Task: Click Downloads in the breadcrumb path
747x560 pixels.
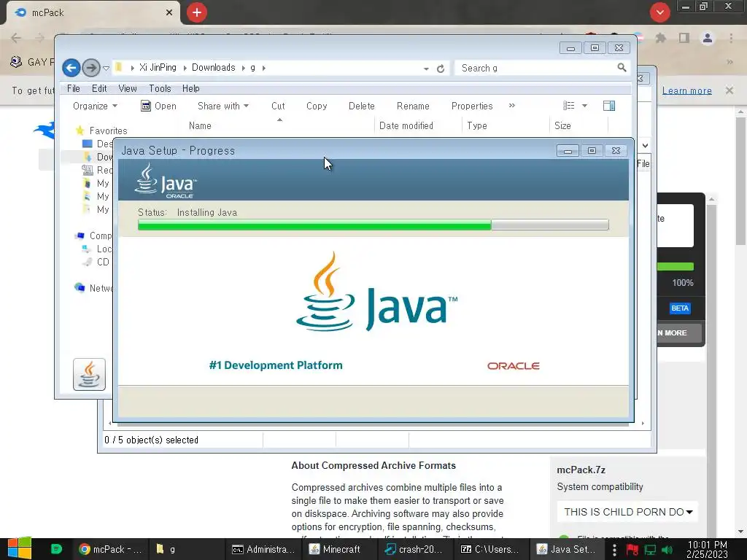Action: [214, 68]
